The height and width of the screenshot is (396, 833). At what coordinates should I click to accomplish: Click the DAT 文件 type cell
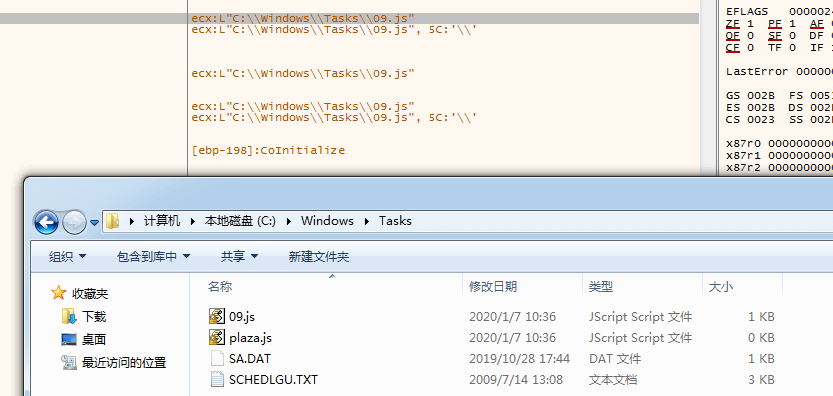(615, 359)
